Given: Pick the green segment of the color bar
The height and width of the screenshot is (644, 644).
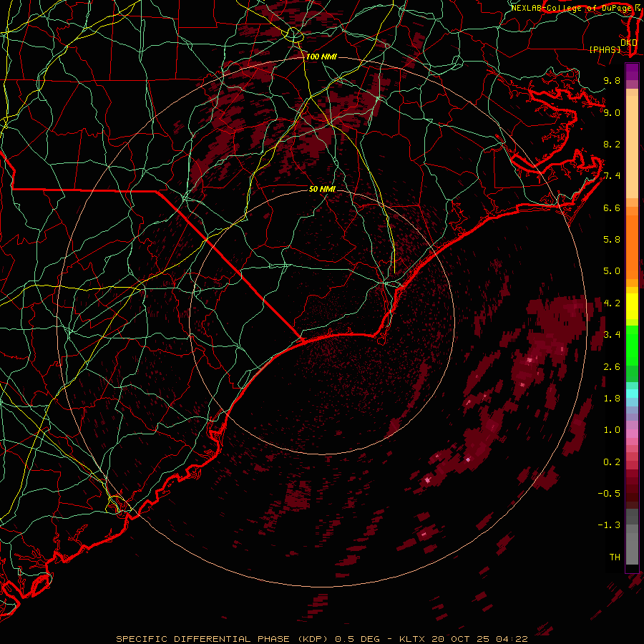Looking at the screenshot, I should (x=632, y=345).
